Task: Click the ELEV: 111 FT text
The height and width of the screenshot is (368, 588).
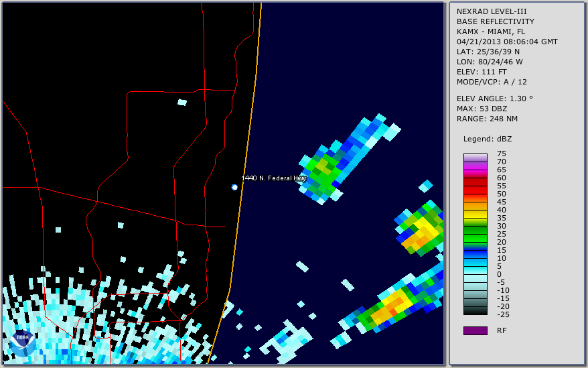Action: pos(482,72)
